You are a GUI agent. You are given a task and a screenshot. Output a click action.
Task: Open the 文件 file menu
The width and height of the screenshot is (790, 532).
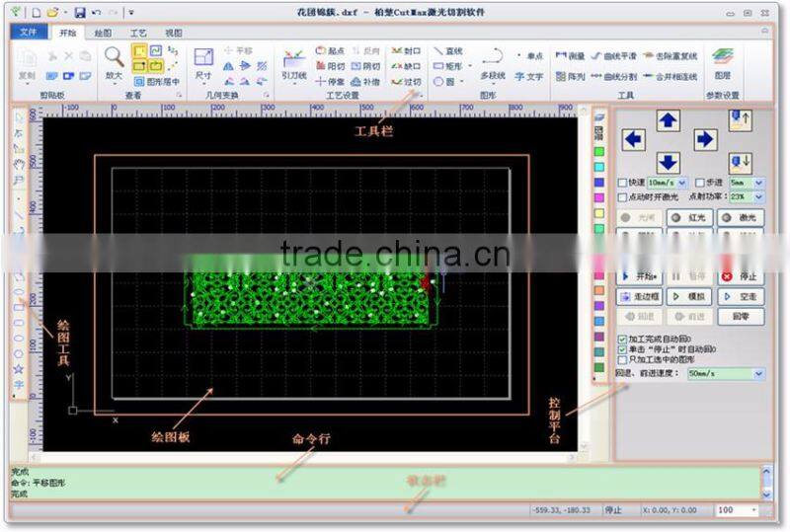(x=28, y=33)
